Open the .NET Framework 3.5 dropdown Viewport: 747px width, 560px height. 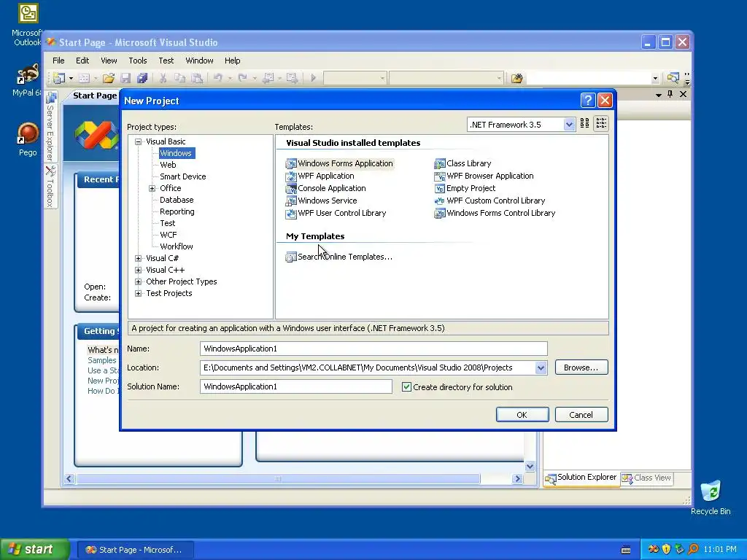[569, 125]
